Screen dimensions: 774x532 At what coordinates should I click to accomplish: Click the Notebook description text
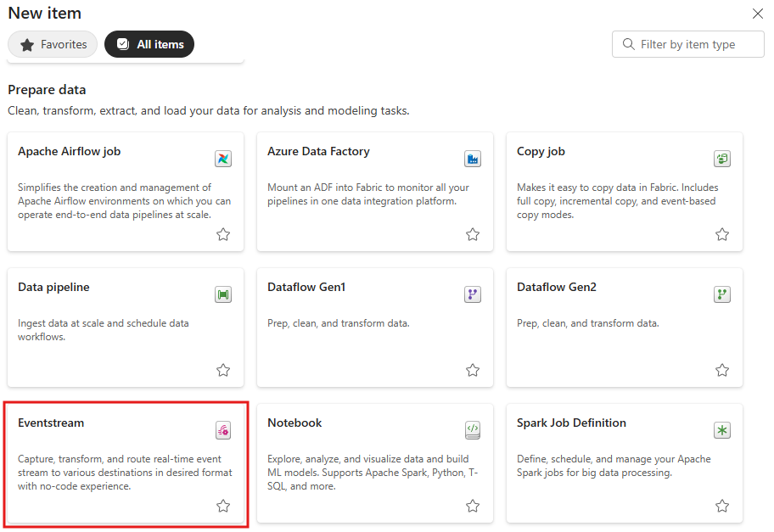click(373, 473)
